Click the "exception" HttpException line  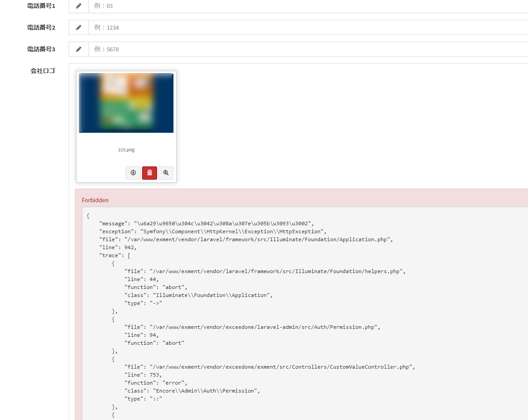[x=213, y=232]
